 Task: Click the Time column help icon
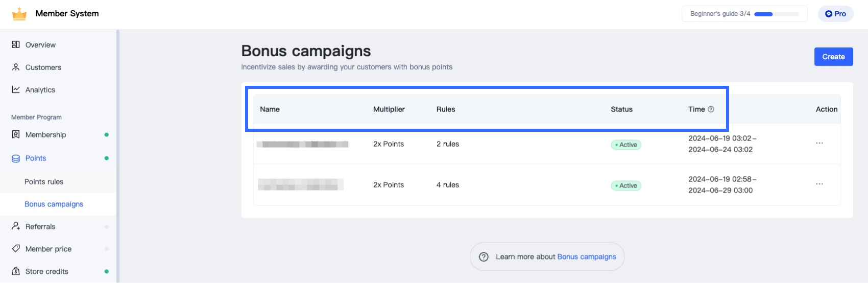711,109
